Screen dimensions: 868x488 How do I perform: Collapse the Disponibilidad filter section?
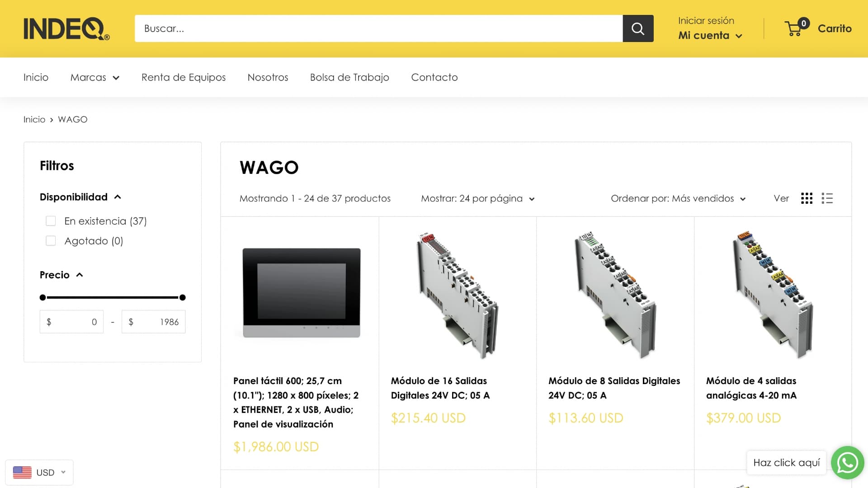(x=80, y=197)
